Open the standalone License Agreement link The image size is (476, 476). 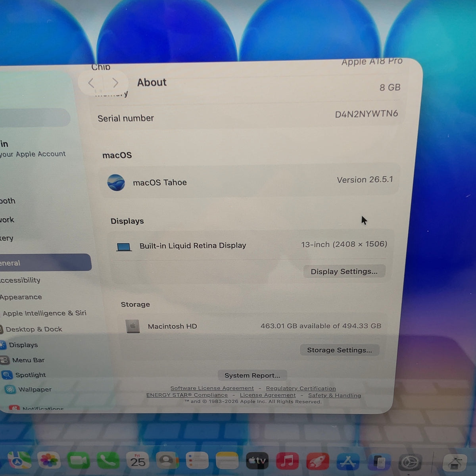pyautogui.click(x=268, y=395)
